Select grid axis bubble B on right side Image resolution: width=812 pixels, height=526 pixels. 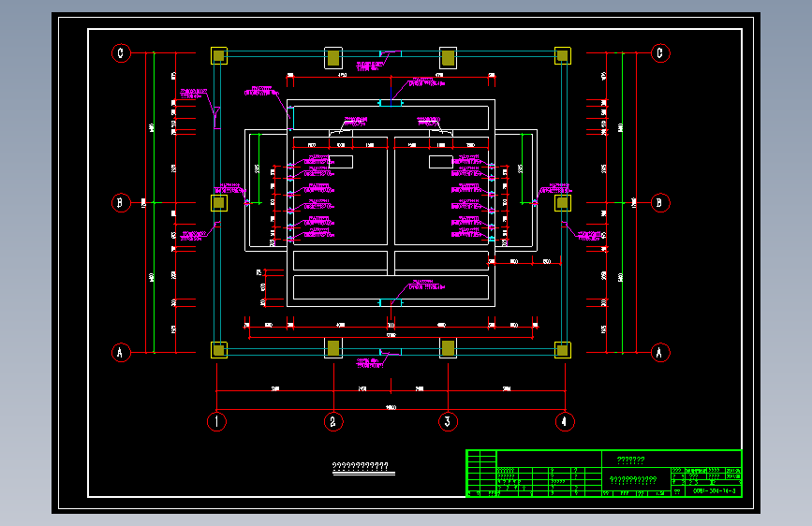point(660,202)
